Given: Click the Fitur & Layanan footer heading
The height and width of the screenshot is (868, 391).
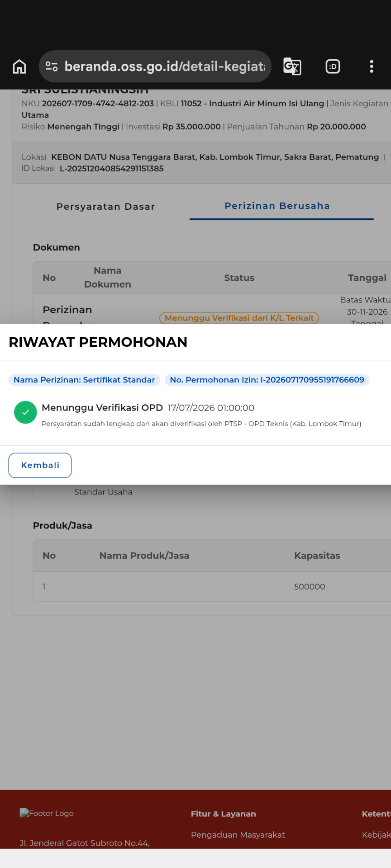Looking at the screenshot, I should click(224, 814).
